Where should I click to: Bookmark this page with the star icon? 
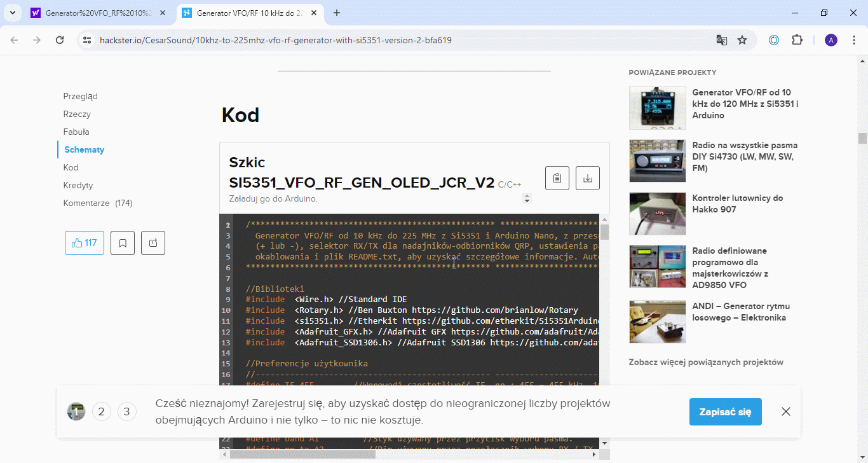click(x=742, y=40)
